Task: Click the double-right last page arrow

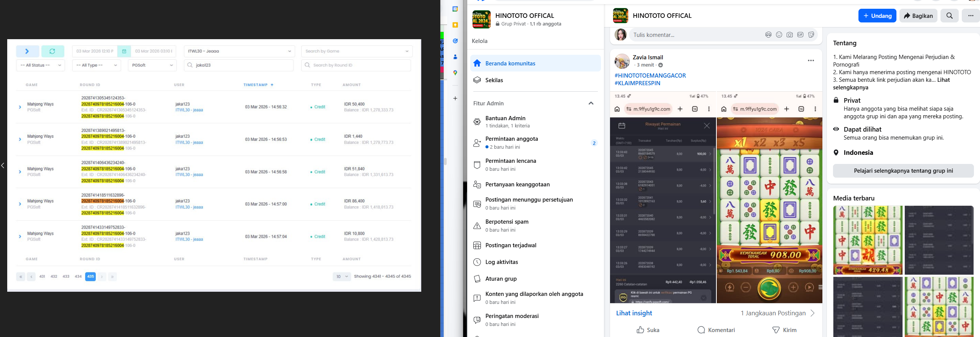Action: [x=112, y=277]
